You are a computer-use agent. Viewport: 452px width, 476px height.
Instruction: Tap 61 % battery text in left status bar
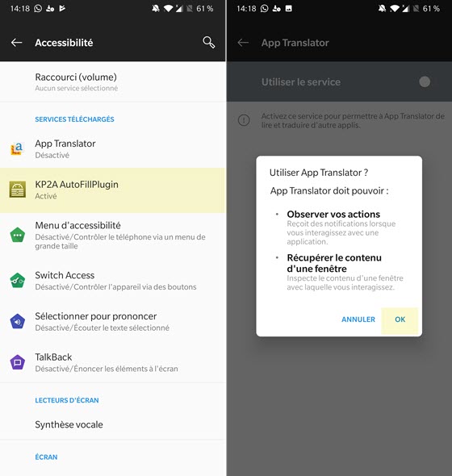tap(205, 9)
